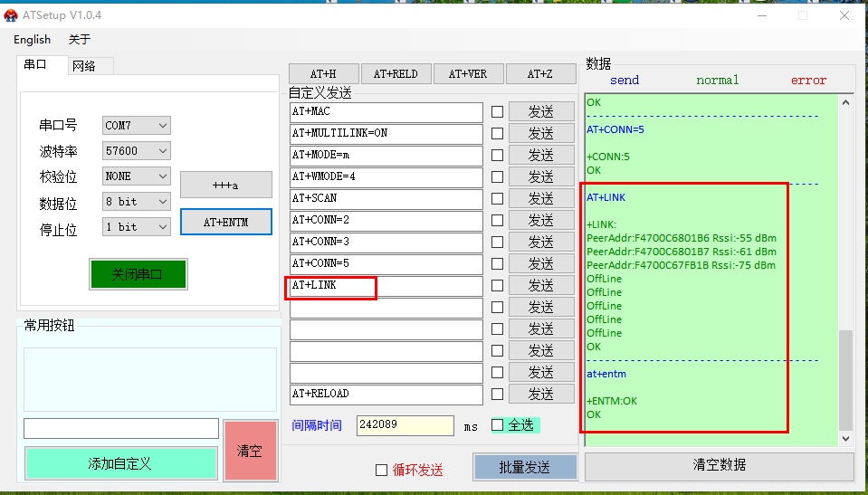Click the AT+H command button
868x495 pixels.
coord(323,74)
